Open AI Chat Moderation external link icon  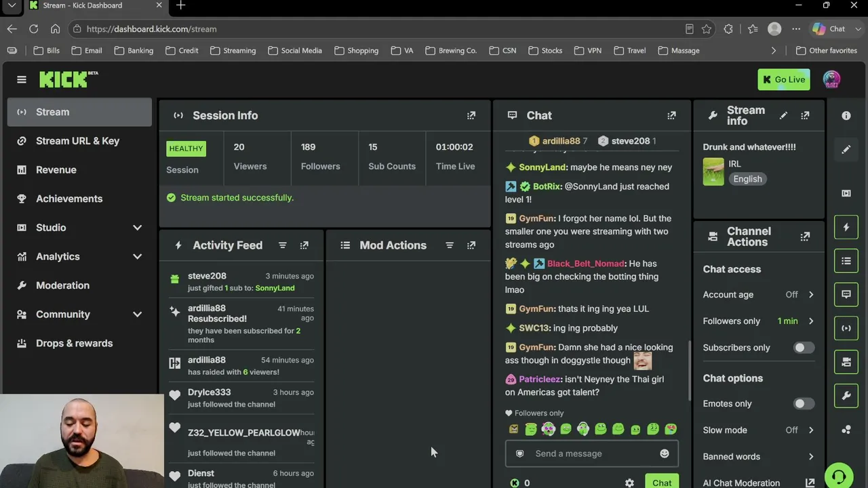pos(810,483)
